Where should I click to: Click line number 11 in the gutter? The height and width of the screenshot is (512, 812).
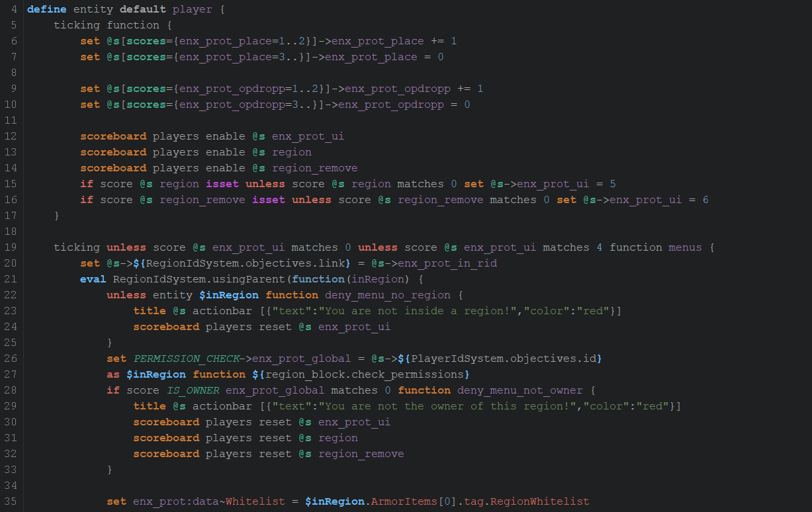tap(12, 120)
